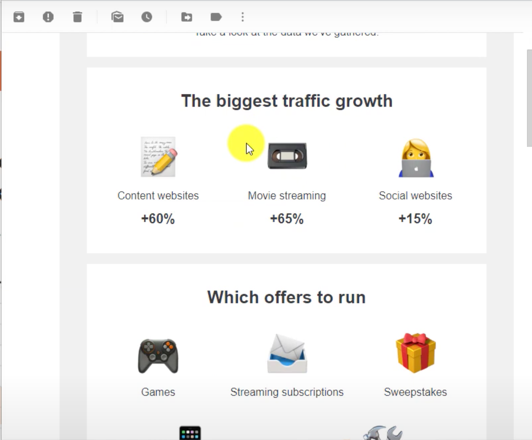532x440 pixels.
Task: Click the red and gold gift box image
Action: click(416, 353)
